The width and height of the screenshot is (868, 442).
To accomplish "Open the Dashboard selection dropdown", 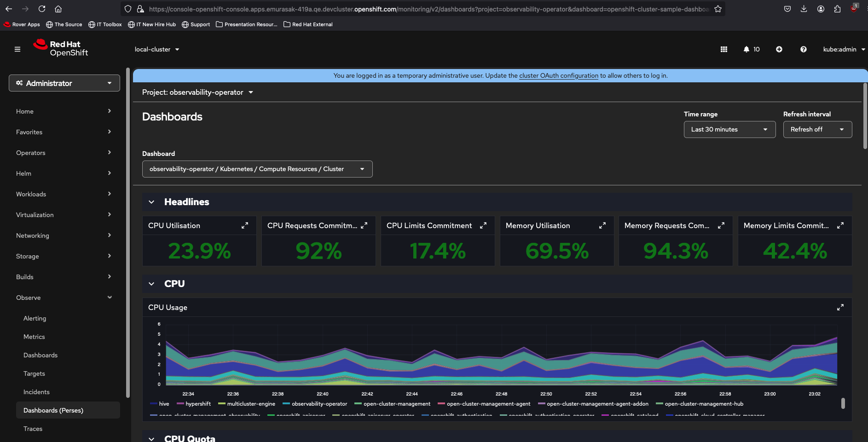I will 257,169.
